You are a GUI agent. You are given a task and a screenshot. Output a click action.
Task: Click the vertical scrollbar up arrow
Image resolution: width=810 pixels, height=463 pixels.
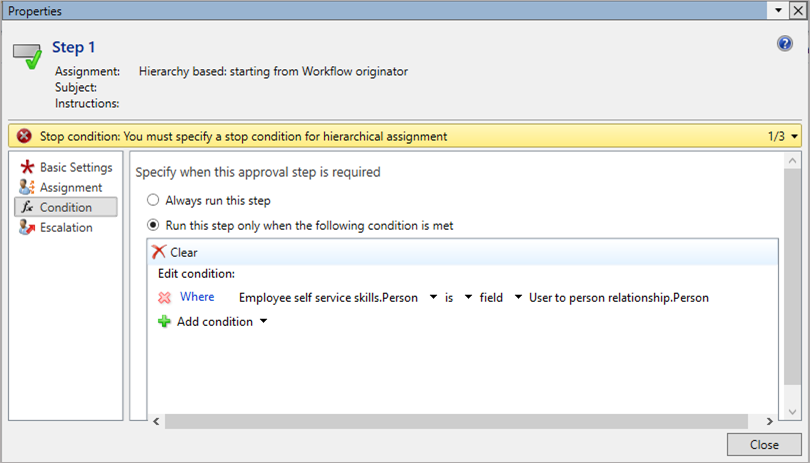pyautogui.click(x=792, y=161)
